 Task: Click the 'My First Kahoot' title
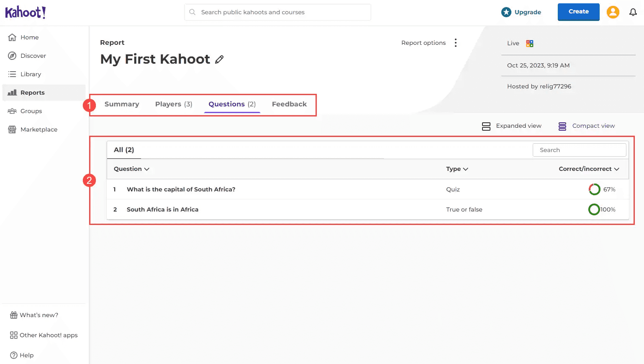(x=155, y=59)
